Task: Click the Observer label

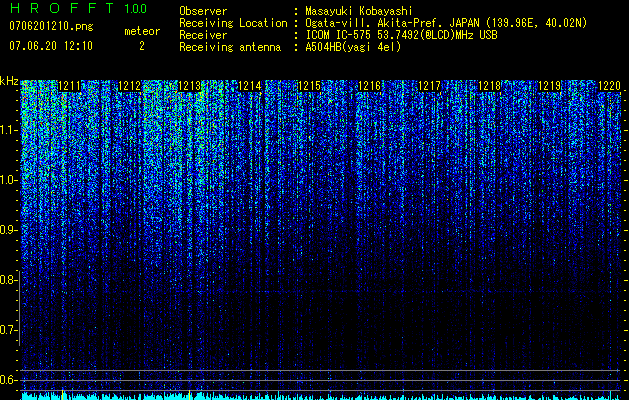Action: 203,11
